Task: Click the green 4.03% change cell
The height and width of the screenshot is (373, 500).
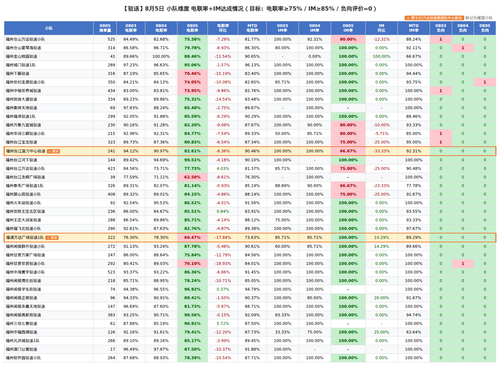Action: tap(223, 169)
